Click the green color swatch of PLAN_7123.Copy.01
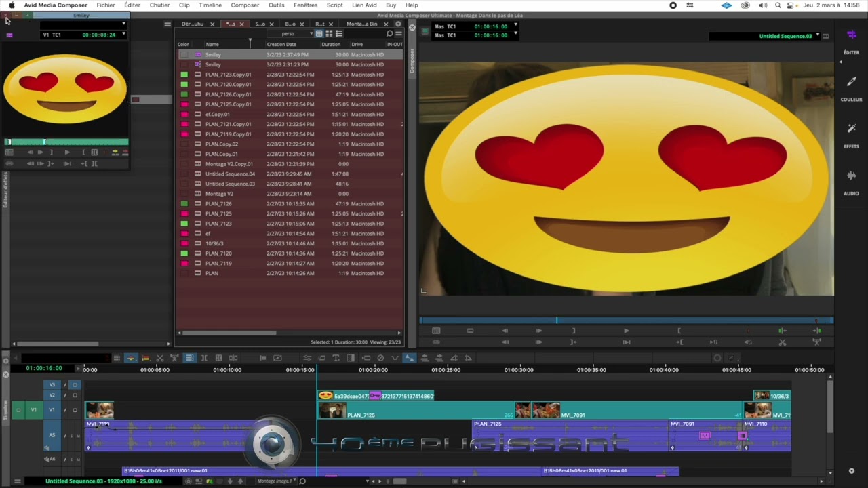 [x=184, y=75]
